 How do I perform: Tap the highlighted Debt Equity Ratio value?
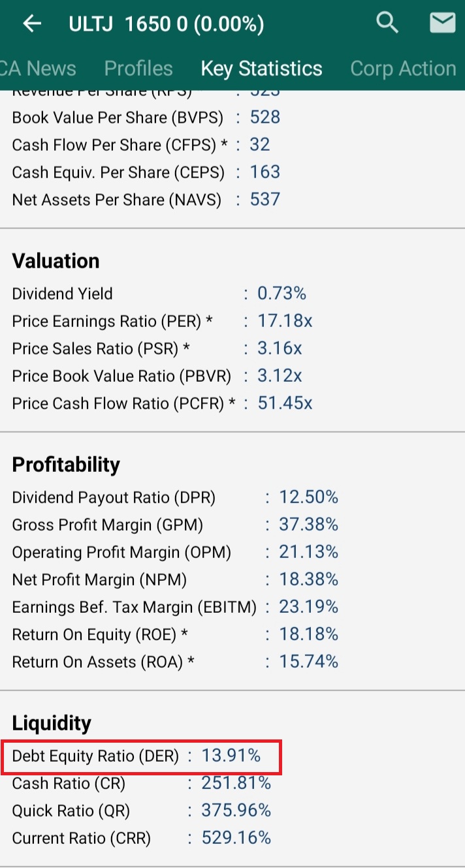(x=238, y=756)
